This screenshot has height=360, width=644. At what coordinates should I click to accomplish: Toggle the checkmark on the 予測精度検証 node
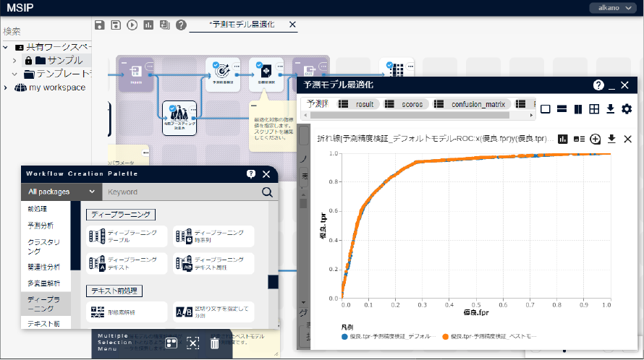[x=216, y=65]
